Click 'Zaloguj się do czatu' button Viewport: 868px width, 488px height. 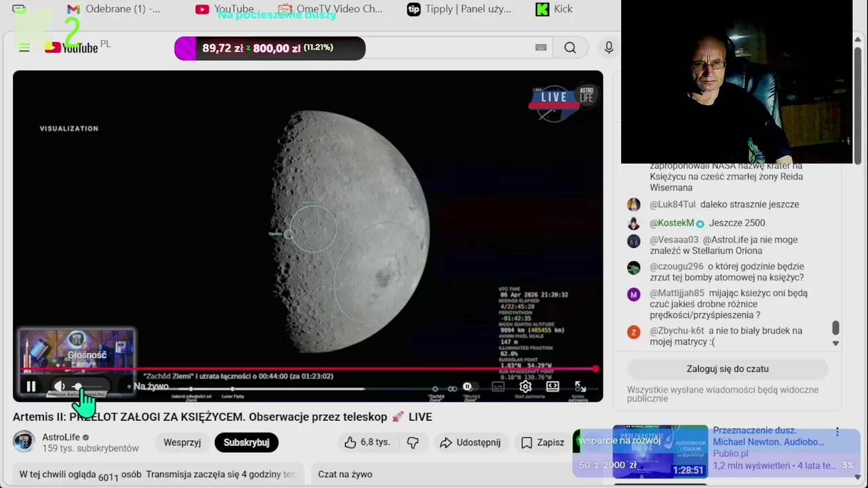(728, 369)
